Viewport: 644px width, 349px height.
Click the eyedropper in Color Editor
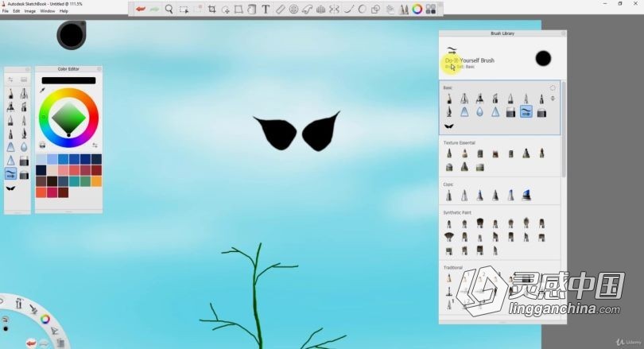tap(42, 90)
